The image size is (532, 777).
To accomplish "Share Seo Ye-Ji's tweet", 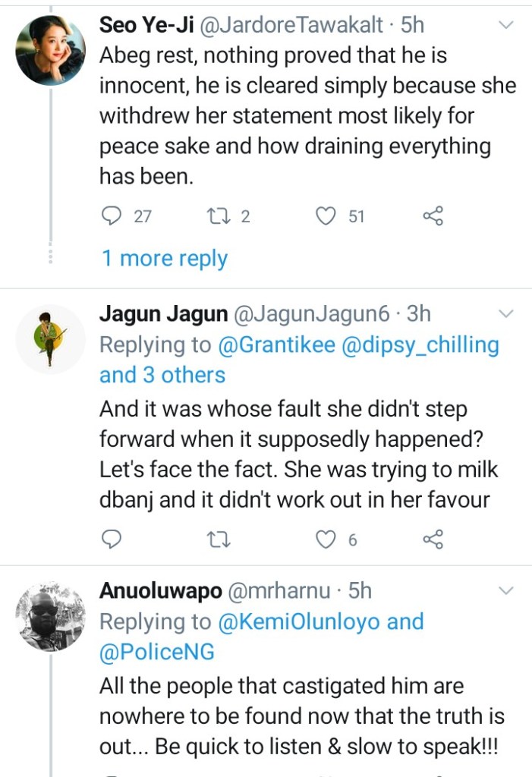I will (x=433, y=216).
